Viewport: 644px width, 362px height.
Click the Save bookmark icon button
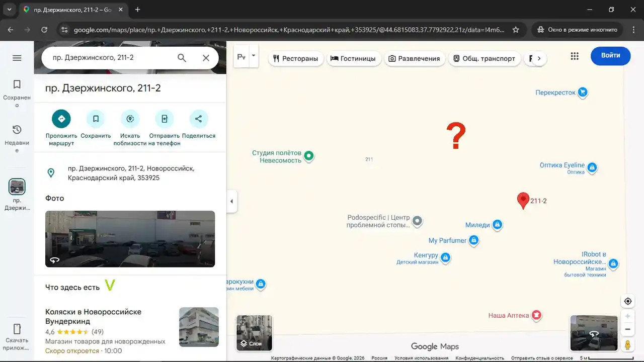[96, 119]
